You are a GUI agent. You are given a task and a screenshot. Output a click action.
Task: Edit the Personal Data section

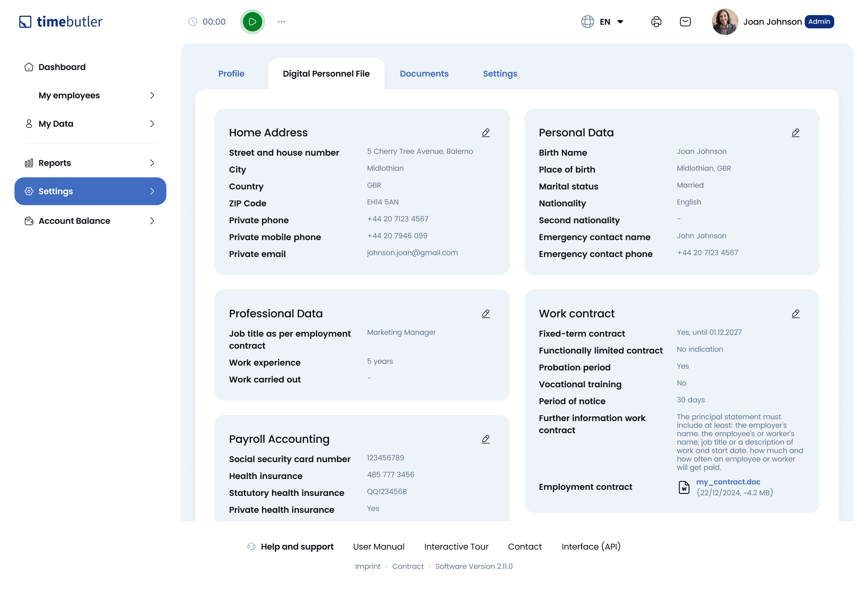(796, 133)
